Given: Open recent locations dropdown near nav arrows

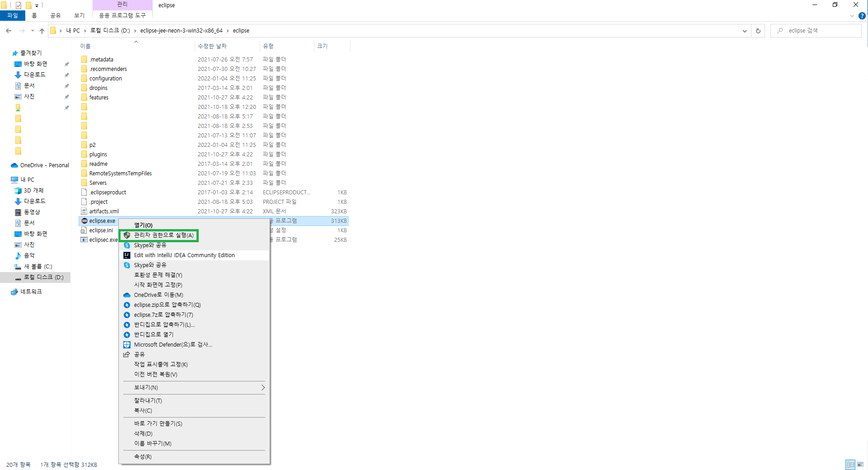Looking at the screenshot, I should tap(33, 31).
